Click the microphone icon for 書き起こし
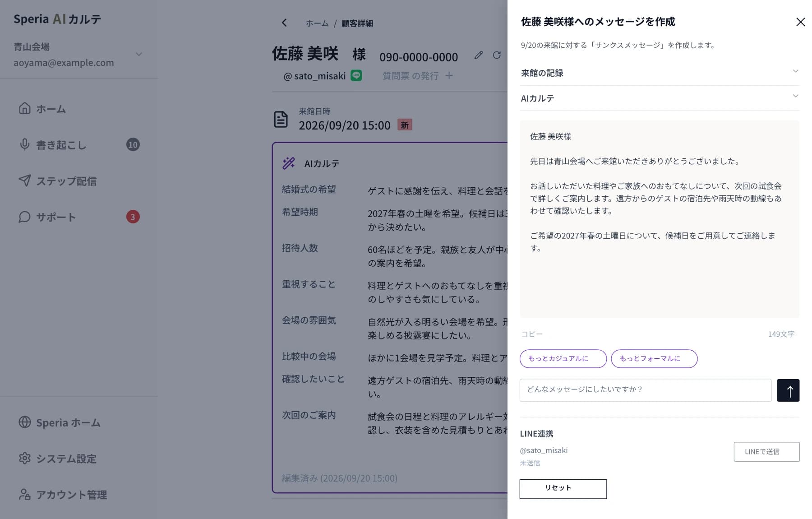 (25, 144)
